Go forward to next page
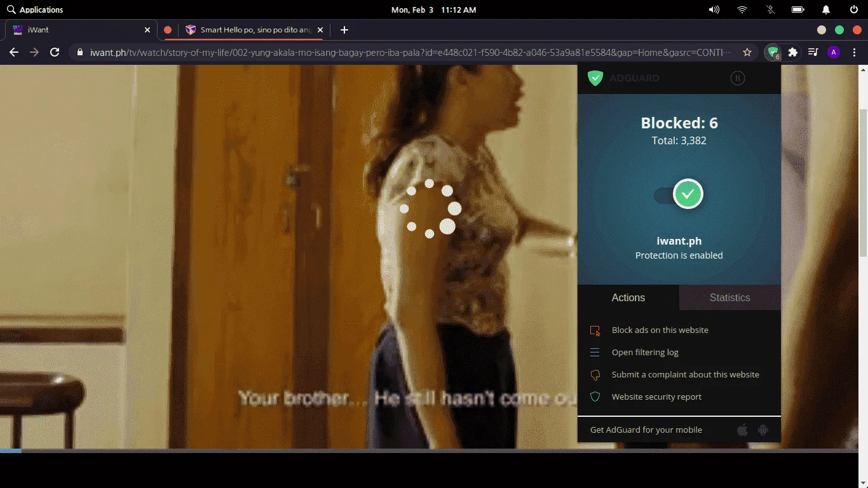The height and width of the screenshot is (488, 868). coord(34,52)
